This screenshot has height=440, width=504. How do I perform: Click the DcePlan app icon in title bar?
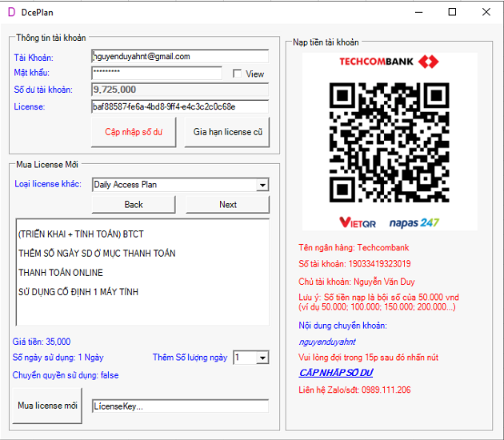click(11, 12)
